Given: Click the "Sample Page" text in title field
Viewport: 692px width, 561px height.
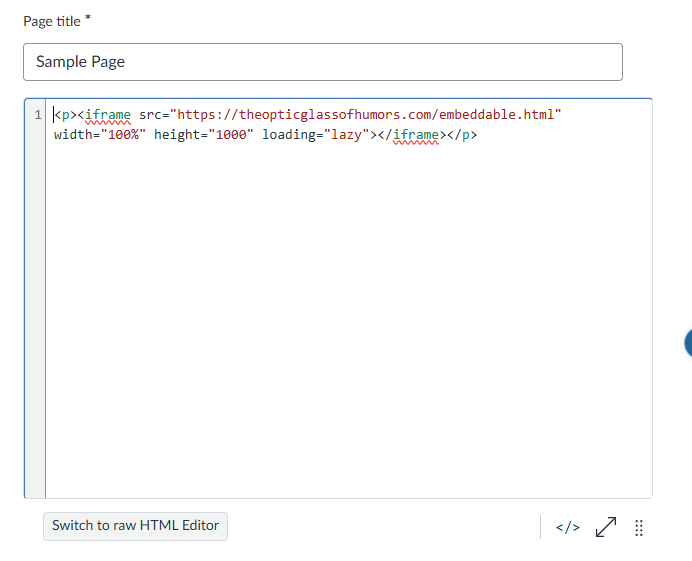Looking at the screenshot, I should pos(80,62).
